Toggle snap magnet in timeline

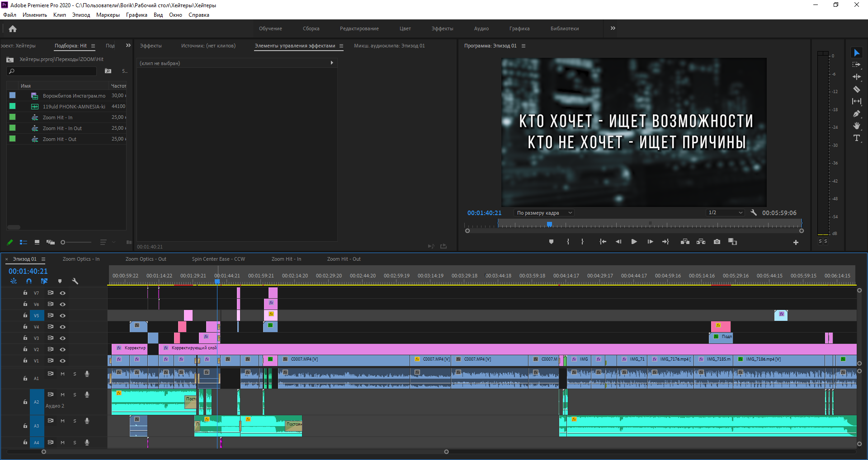[x=29, y=281]
